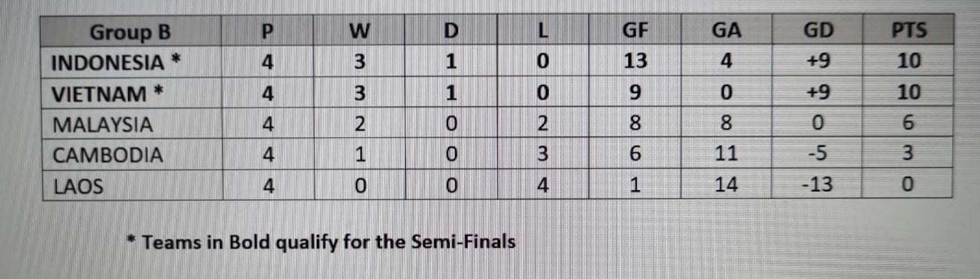Screen dimensions: 980x279
Task: Click the MALAYSIA team name cell
Action: 103,124
